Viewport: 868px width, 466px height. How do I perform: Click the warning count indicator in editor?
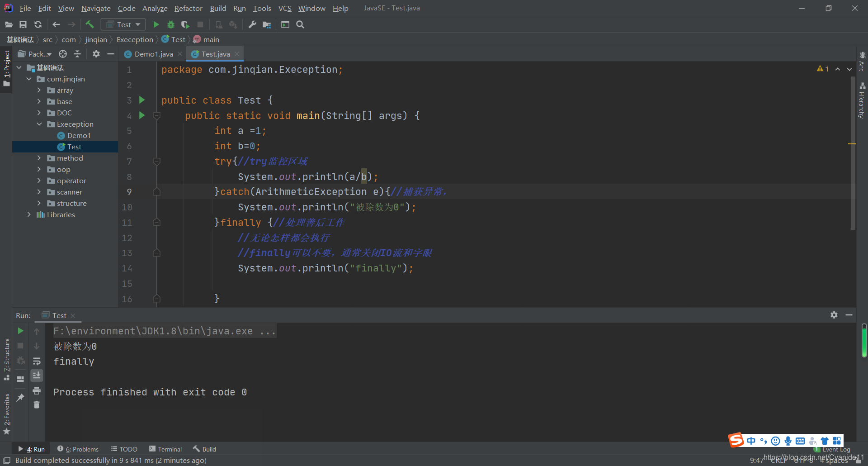tap(823, 69)
